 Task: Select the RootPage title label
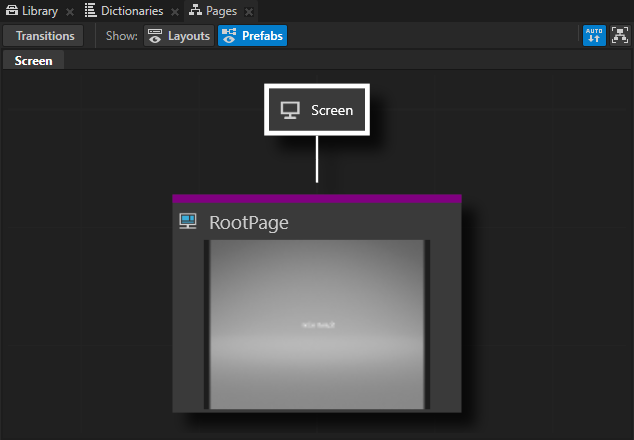pyautogui.click(x=248, y=222)
